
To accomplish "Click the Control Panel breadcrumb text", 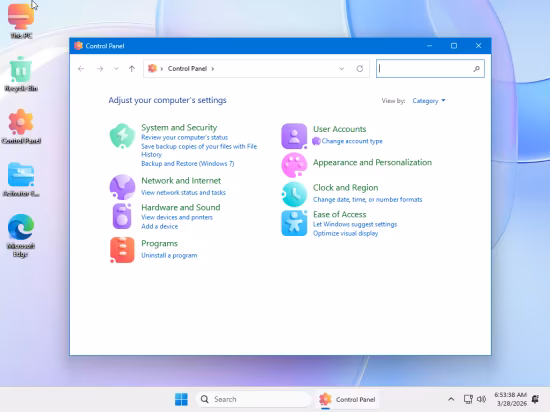I will click(x=187, y=69).
